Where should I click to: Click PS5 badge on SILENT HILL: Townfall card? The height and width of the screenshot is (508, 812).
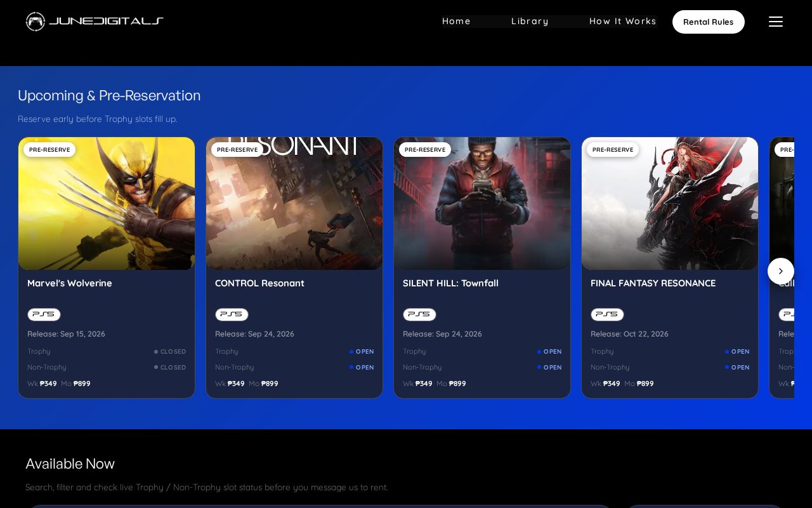pos(419,314)
